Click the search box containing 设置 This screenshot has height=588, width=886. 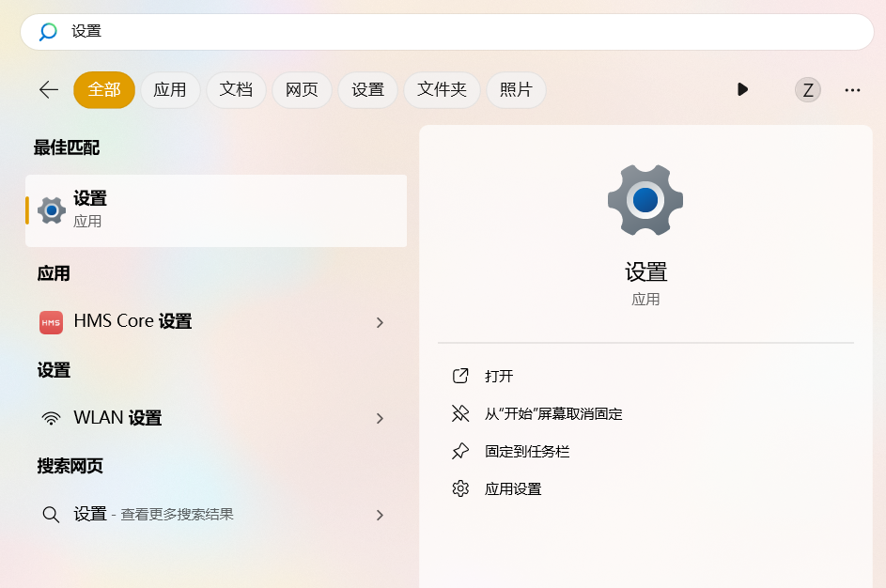click(x=447, y=32)
